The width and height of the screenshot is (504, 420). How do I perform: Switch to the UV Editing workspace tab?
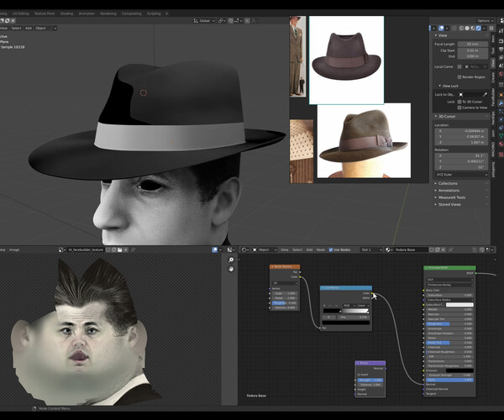point(20,13)
